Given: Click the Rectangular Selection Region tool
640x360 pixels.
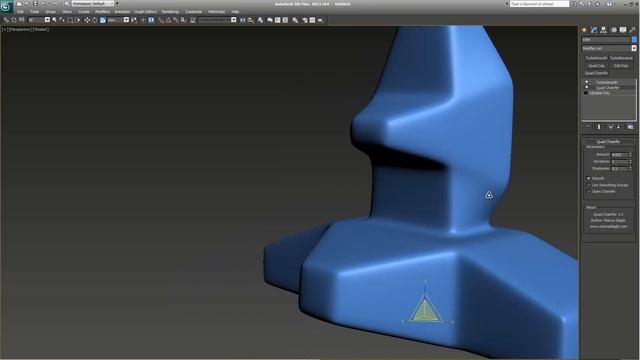Looking at the screenshot, I should click(70, 20).
